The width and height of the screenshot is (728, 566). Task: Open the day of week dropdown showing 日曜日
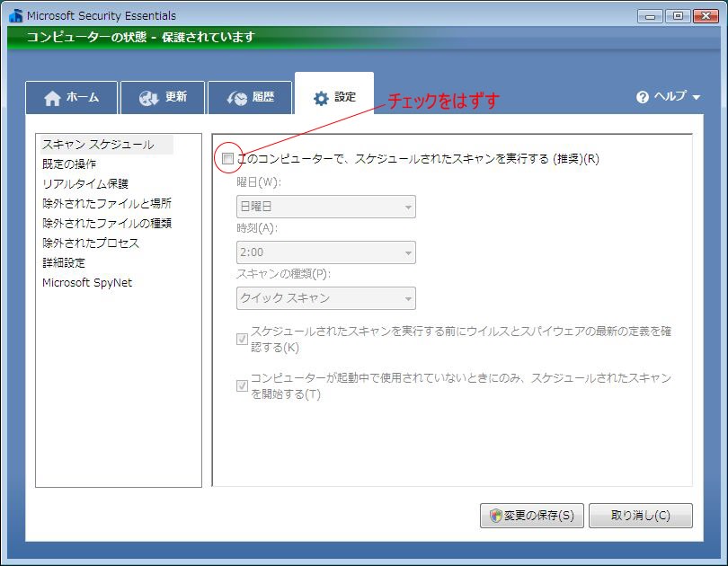325,207
